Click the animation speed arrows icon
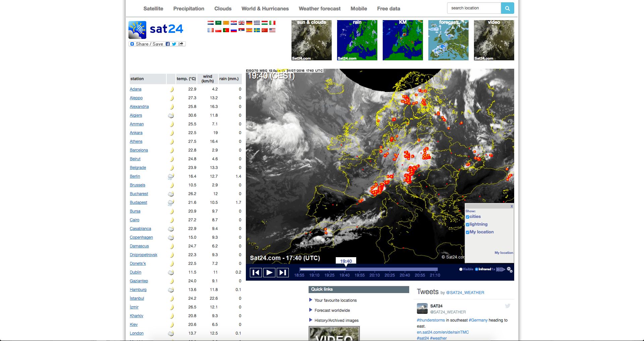Viewport: 644px width, 341px height. point(500,269)
